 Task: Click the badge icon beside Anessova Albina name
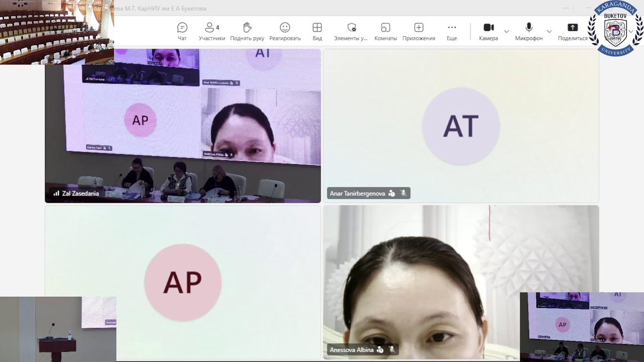(380, 350)
